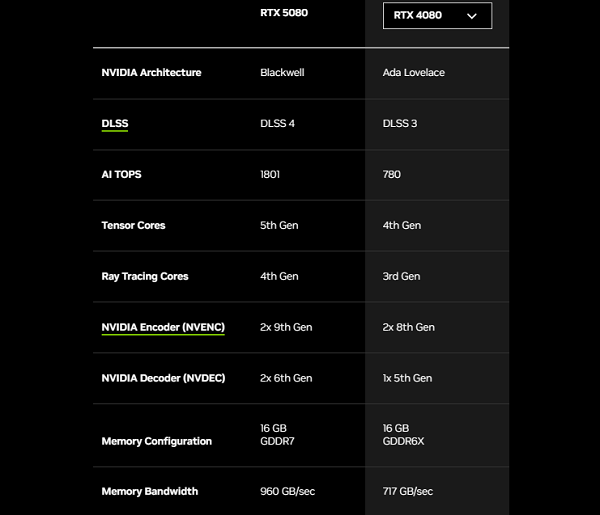The width and height of the screenshot is (600, 515).
Task: Open the NVIDIA Encoder (NVENC) link
Action: pos(163,328)
